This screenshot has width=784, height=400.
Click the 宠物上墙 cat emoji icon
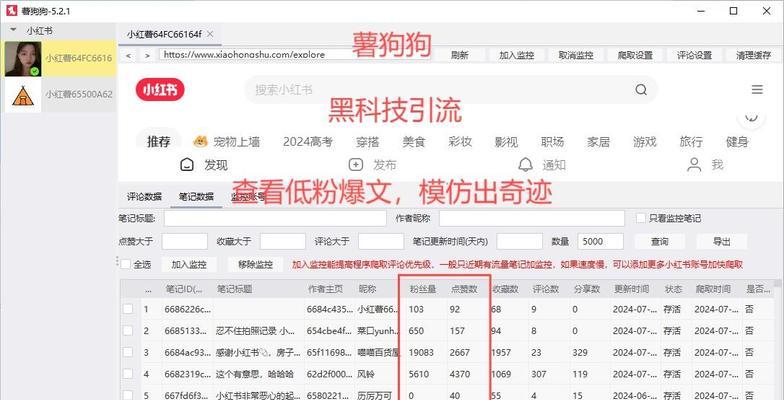pos(200,142)
